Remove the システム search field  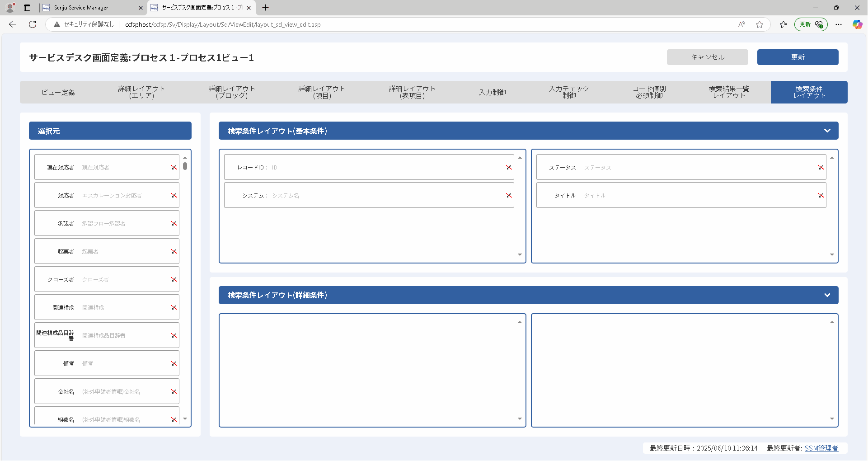click(x=509, y=196)
